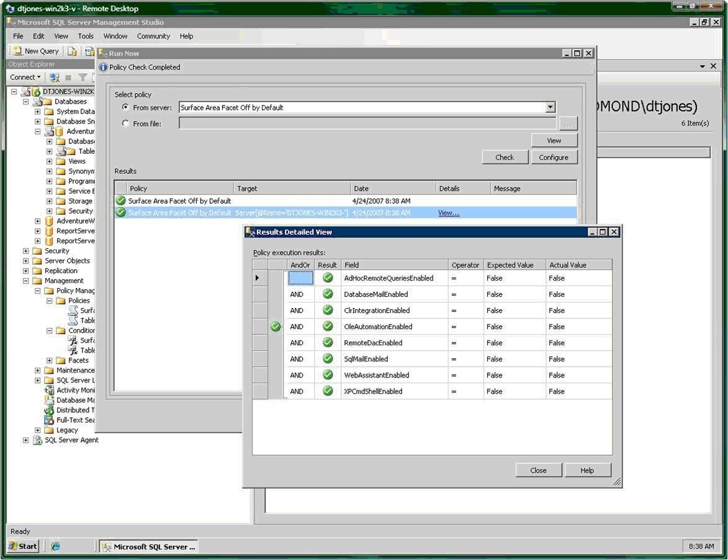Click the Configure button

(553, 157)
